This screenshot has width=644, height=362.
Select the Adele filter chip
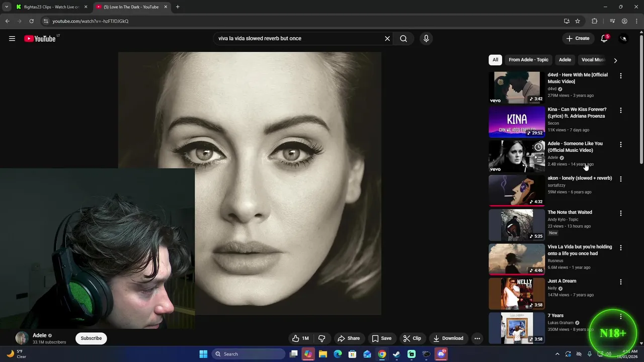tap(565, 60)
